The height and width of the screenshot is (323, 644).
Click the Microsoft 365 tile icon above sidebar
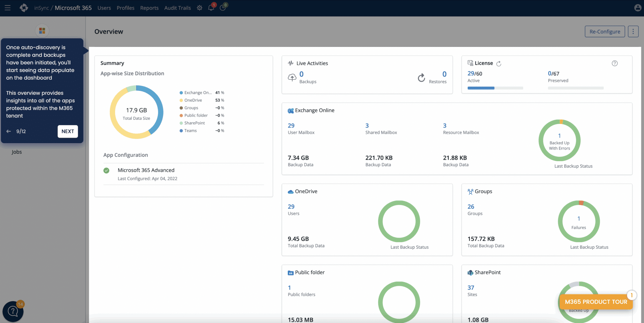pos(42,30)
